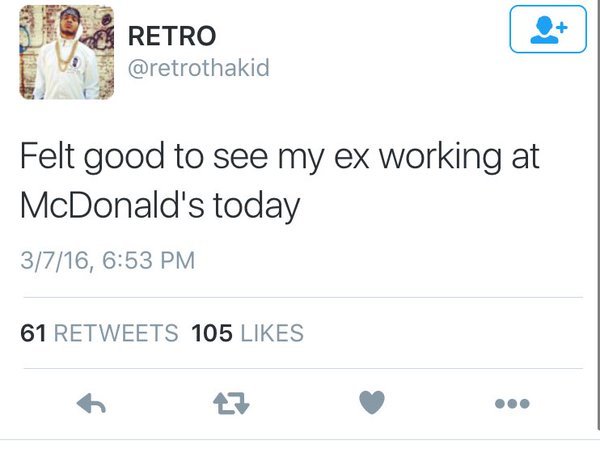Click the word "LIKES" in the stats row
Screen dimensions: 600x449
pos(270,332)
